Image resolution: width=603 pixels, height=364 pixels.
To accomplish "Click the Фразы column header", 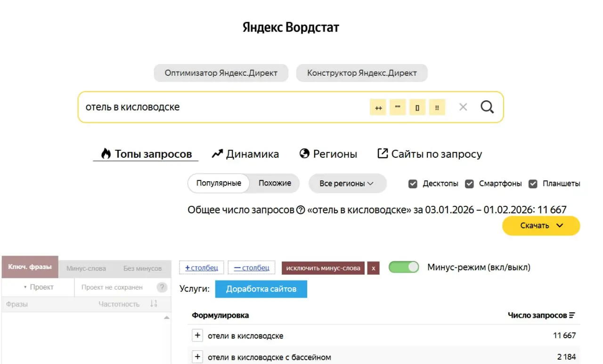I will [x=17, y=304].
